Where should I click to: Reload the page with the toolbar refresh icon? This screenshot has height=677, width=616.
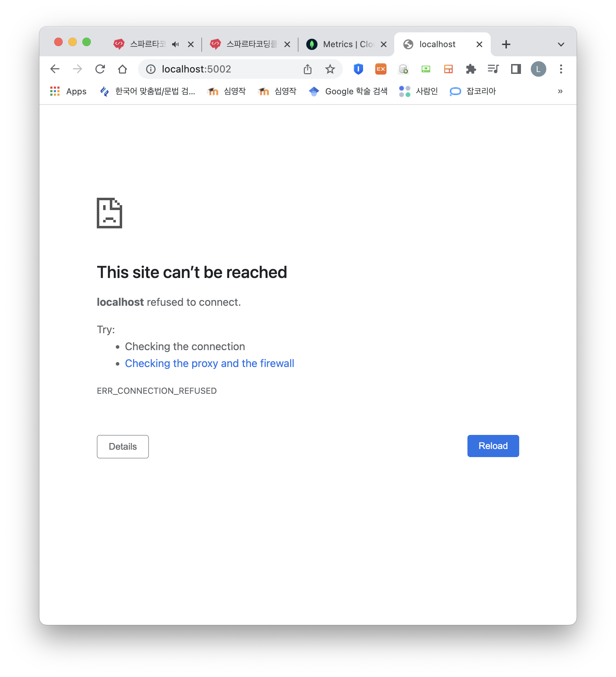[x=100, y=69]
